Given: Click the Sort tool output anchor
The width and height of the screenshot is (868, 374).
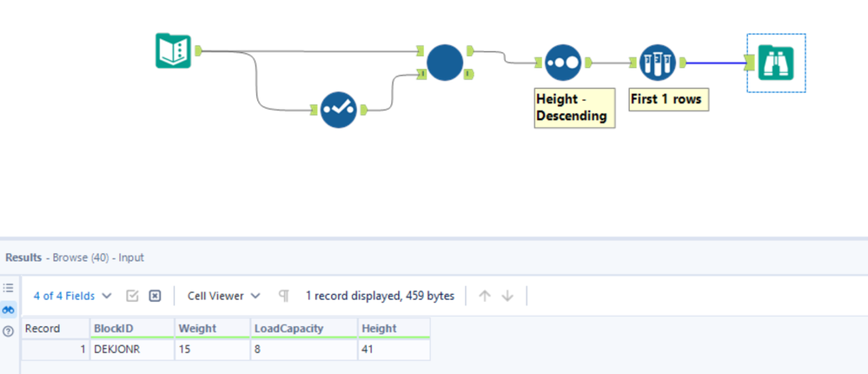Looking at the screenshot, I should 588,63.
